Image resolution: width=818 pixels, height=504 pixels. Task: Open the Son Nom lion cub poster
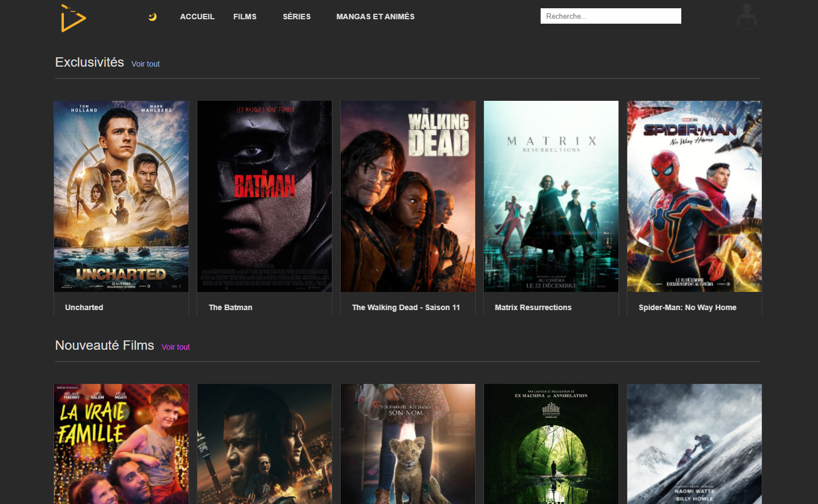[408, 444]
